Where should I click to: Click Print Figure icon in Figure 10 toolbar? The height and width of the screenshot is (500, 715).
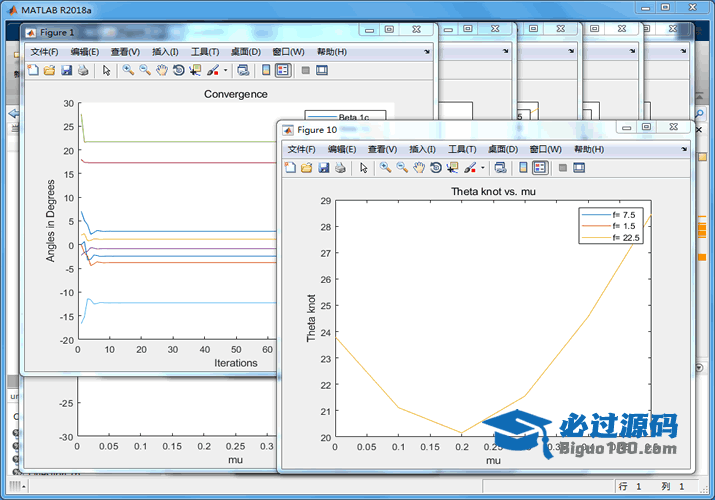click(x=340, y=168)
